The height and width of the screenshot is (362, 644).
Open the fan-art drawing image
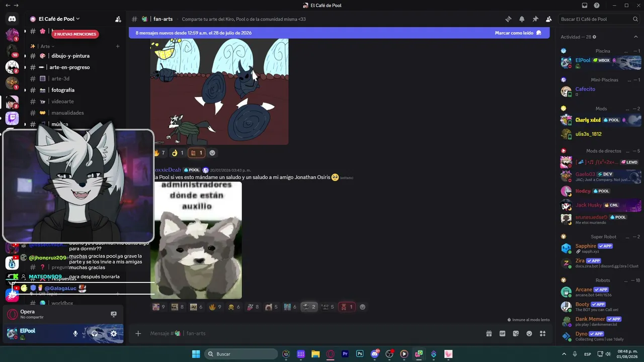219,92
